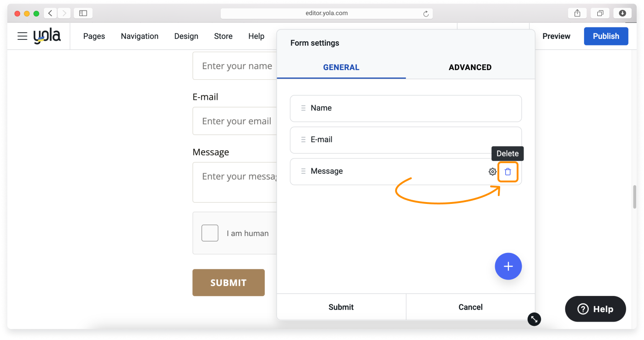Click the Enter your email input field

[x=235, y=121]
